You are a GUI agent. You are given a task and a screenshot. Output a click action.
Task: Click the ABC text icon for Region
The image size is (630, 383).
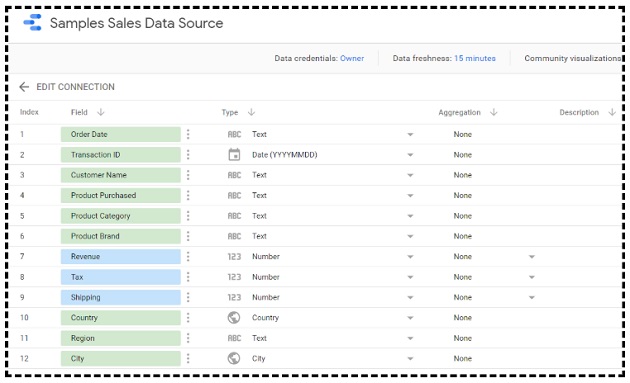coord(234,338)
